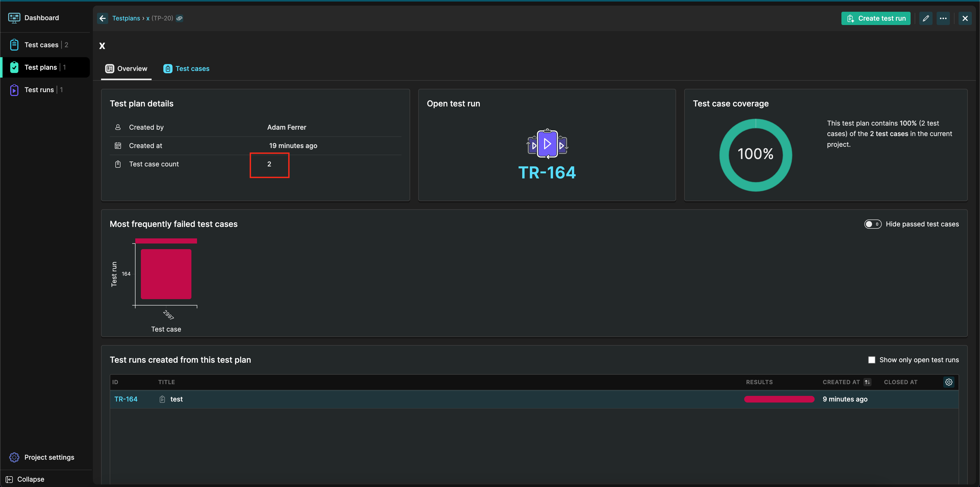This screenshot has height=487, width=980.
Task: Click the 2997 test case axis label
Action: [x=168, y=315]
